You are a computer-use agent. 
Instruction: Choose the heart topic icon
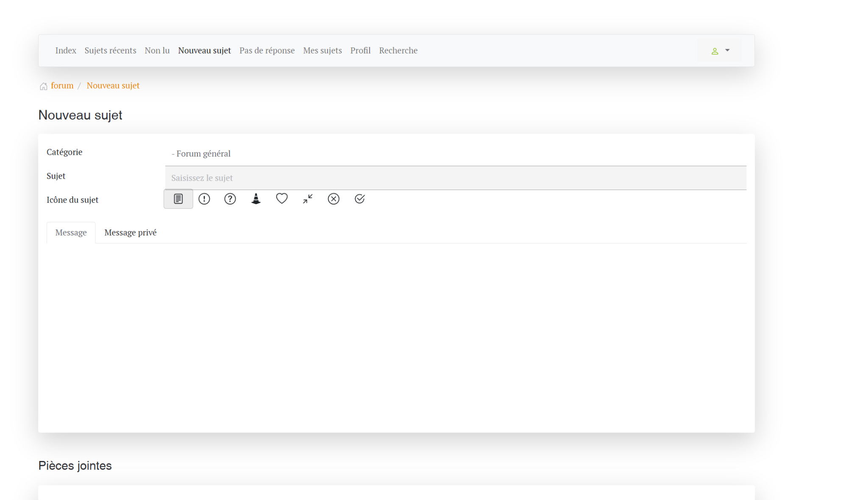click(x=282, y=198)
